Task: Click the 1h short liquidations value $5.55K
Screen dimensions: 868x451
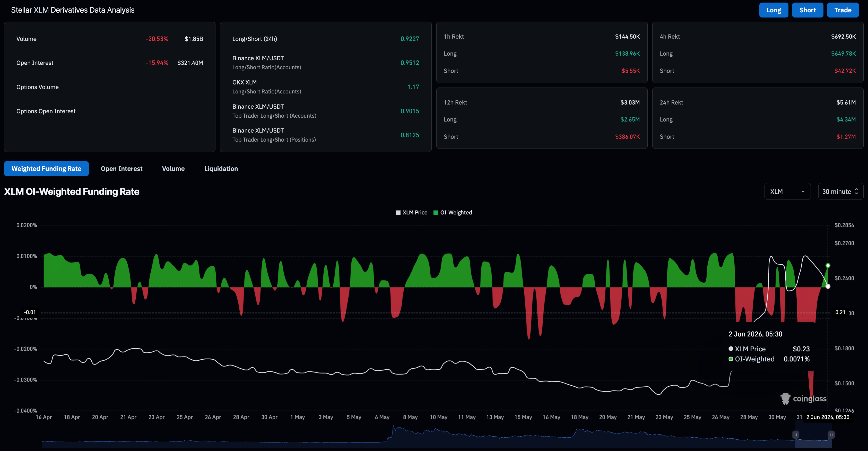Action: tap(631, 71)
